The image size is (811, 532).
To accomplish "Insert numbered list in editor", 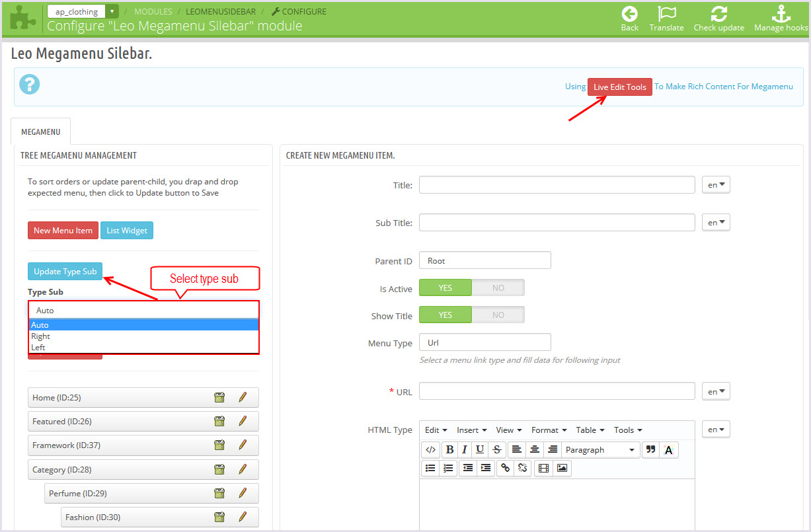I will 448,468.
